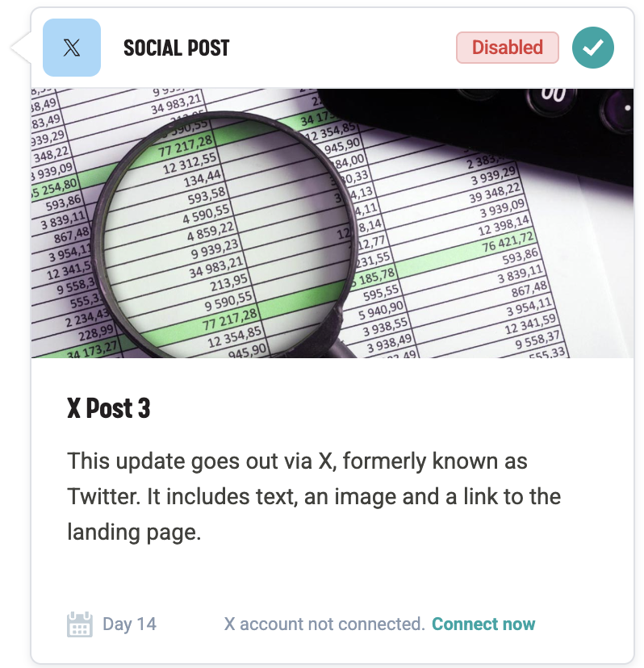Follow the Connect now link
This screenshot has width=644, height=668.
[x=483, y=624]
